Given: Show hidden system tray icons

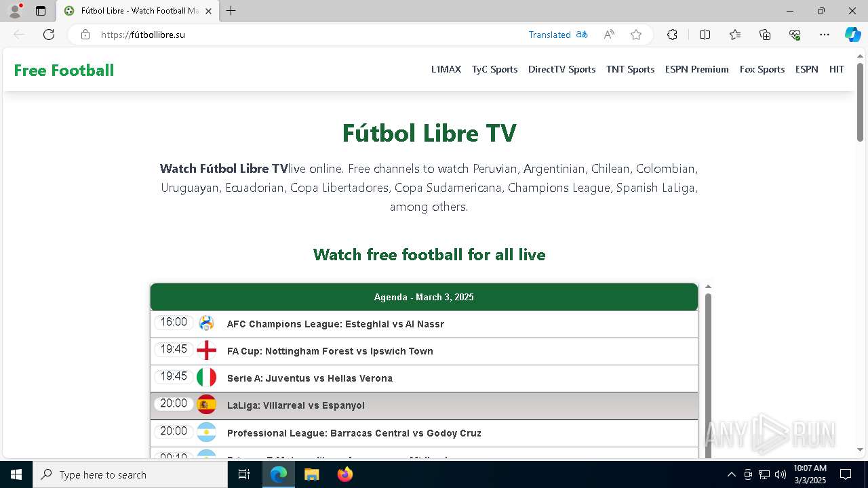Looking at the screenshot, I should point(731,474).
